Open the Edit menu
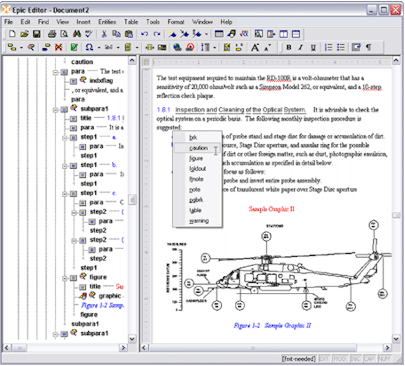The width and height of the screenshot is (405, 366). pos(25,22)
